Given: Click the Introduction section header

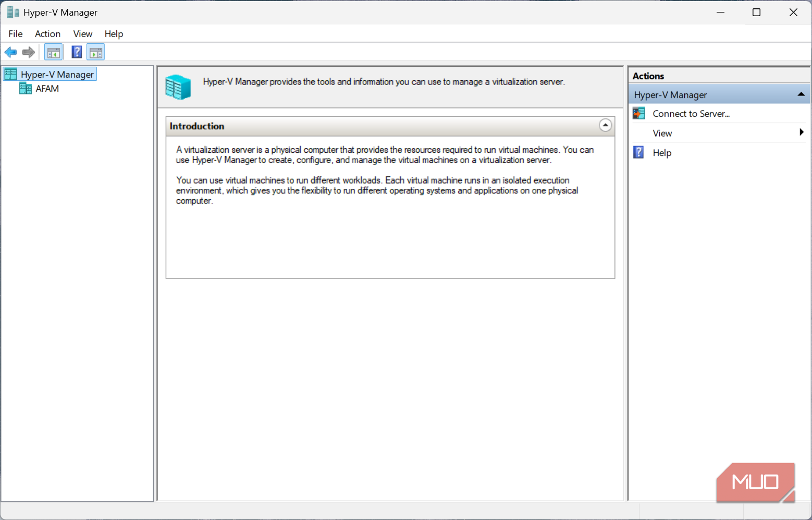Looking at the screenshot, I should (x=390, y=126).
